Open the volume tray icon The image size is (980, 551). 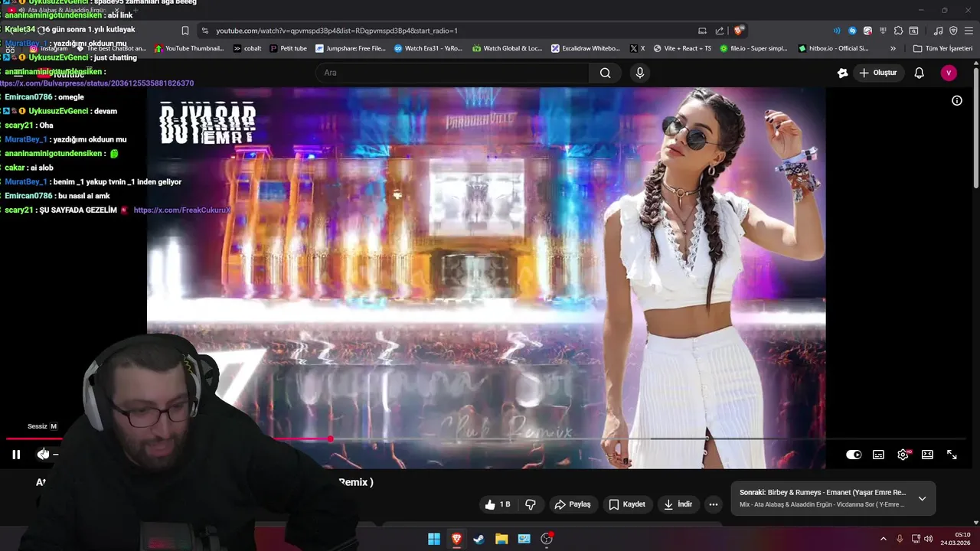pyautogui.click(x=929, y=539)
